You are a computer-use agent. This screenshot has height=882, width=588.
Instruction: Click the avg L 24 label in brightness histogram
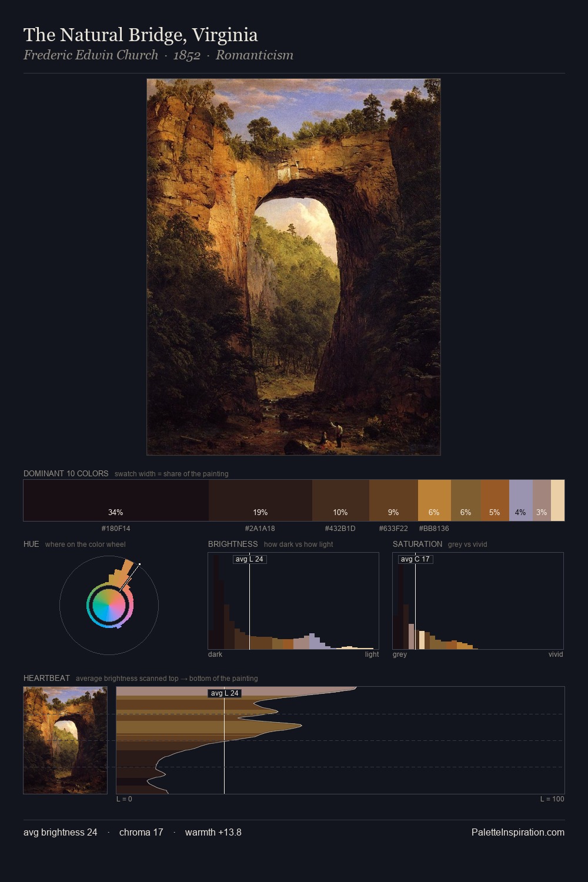pos(249,559)
